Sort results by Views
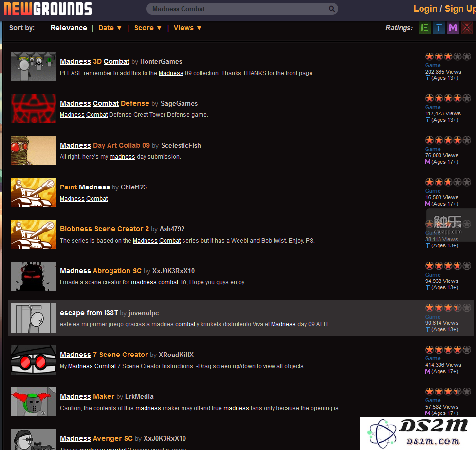This screenshot has width=476, height=450. (183, 28)
